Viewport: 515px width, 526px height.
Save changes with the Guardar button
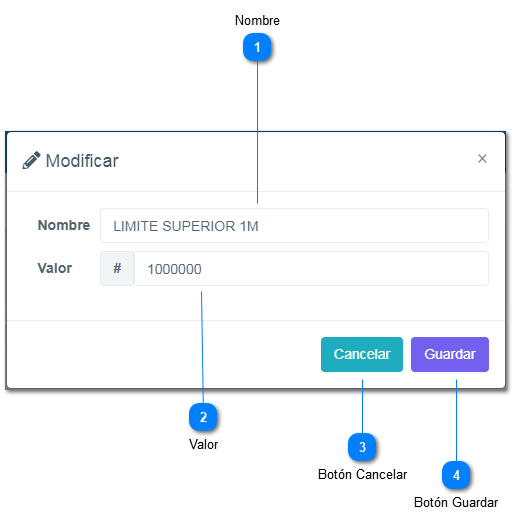450,354
